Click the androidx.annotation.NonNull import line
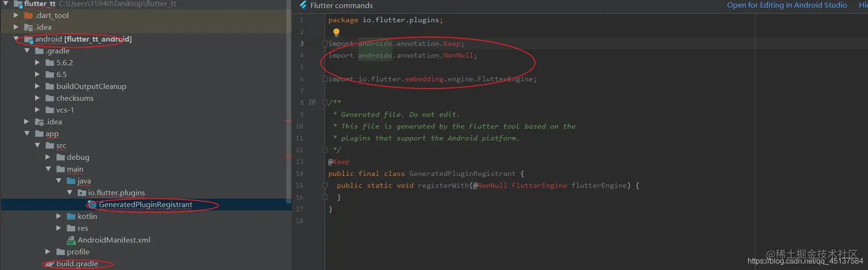 (x=402, y=56)
